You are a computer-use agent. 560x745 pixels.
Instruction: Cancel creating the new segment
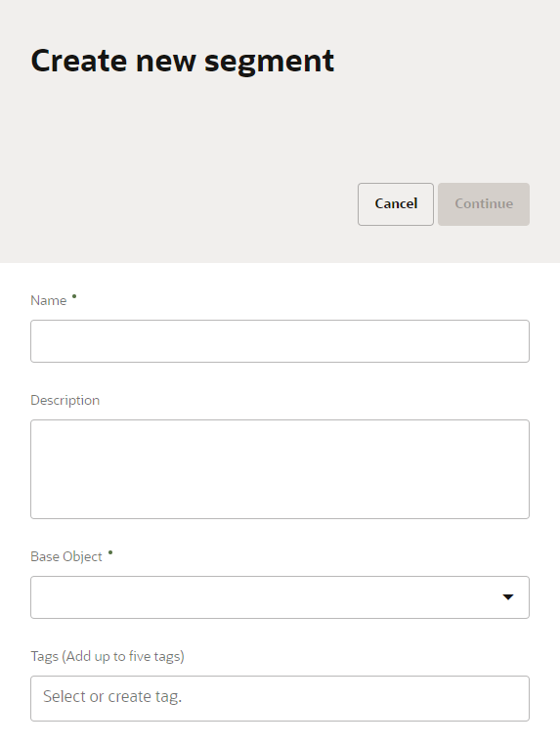396,204
